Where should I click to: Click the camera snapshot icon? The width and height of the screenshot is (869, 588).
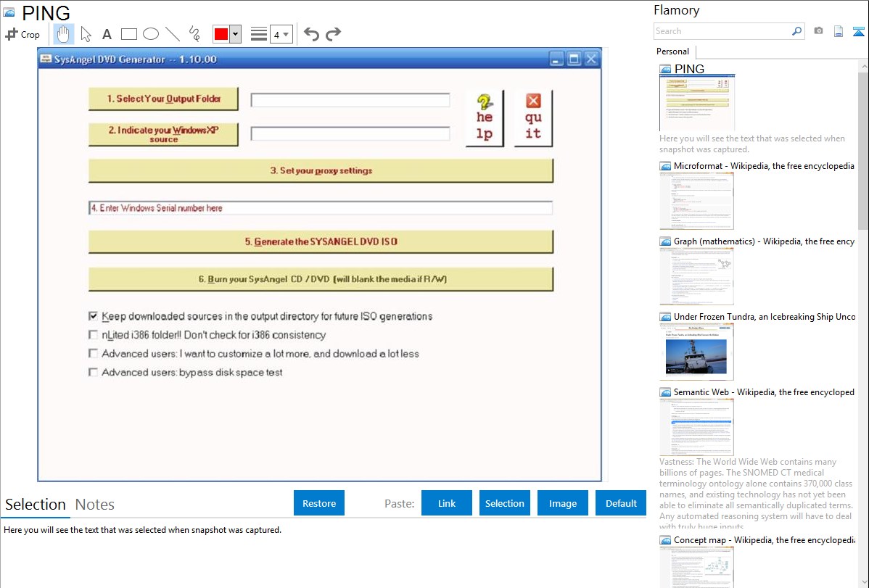point(818,31)
